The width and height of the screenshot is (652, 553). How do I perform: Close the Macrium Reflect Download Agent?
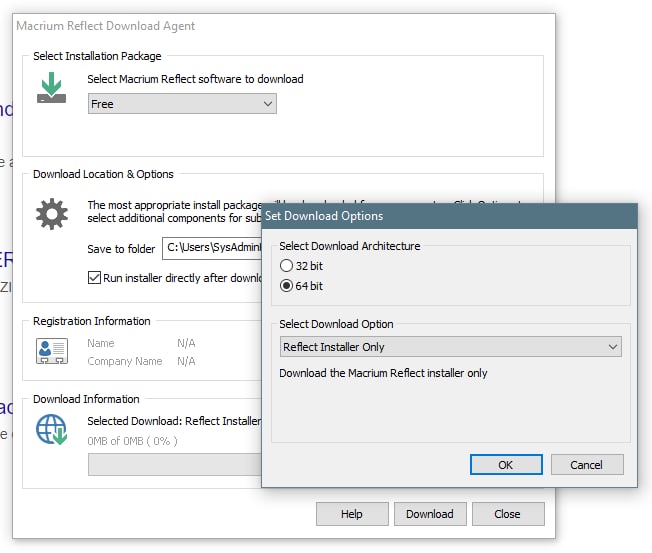click(508, 514)
